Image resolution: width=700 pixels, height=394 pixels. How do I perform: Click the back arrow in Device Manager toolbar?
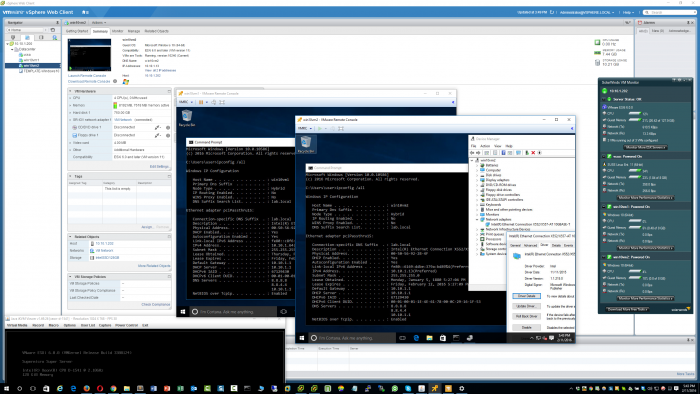tap(472, 153)
